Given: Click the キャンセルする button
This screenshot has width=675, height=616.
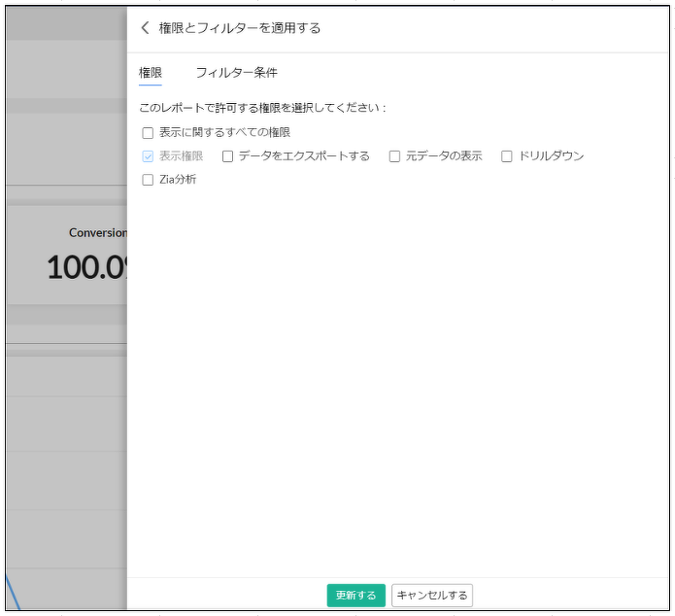Looking at the screenshot, I should pyautogui.click(x=432, y=596).
